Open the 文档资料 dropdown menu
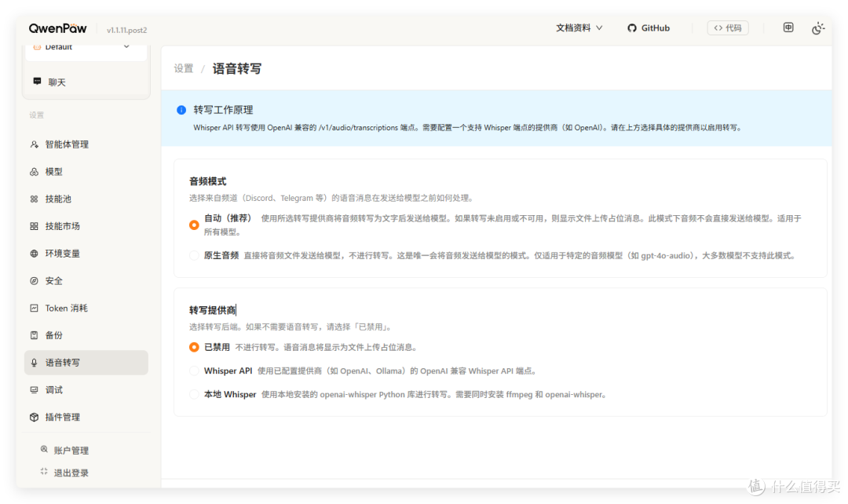 [579, 28]
